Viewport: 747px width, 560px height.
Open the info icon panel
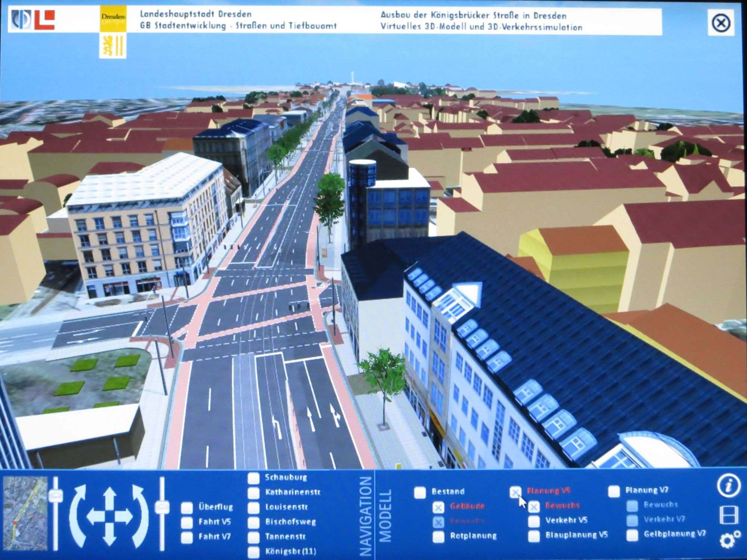pyautogui.click(x=729, y=486)
